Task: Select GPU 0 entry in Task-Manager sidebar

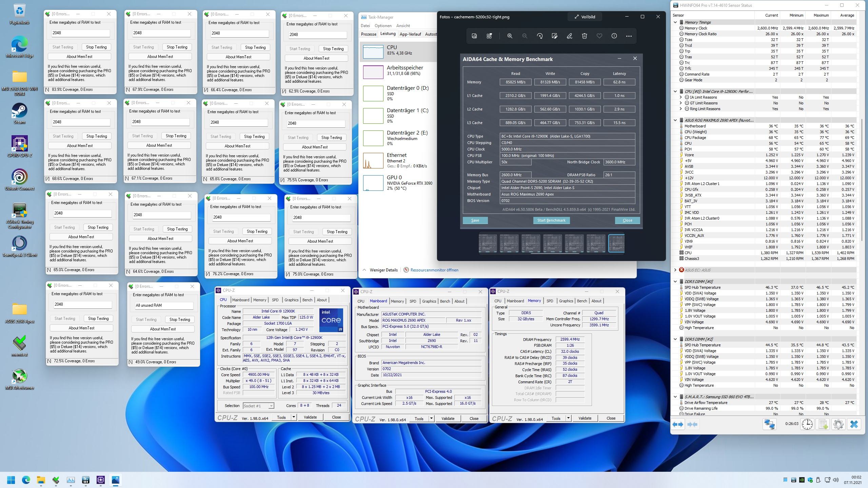Action: [x=398, y=183]
